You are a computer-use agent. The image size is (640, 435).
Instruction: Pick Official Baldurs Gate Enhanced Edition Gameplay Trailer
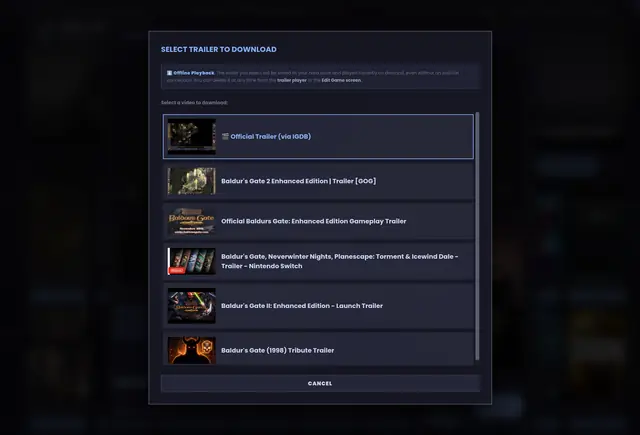(x=318, y=221)
